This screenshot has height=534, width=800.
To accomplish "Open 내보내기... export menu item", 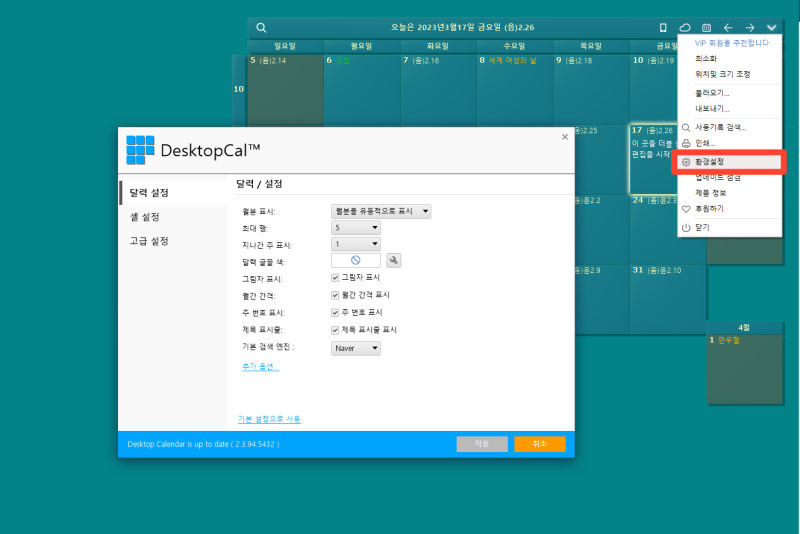I will 730,109.
